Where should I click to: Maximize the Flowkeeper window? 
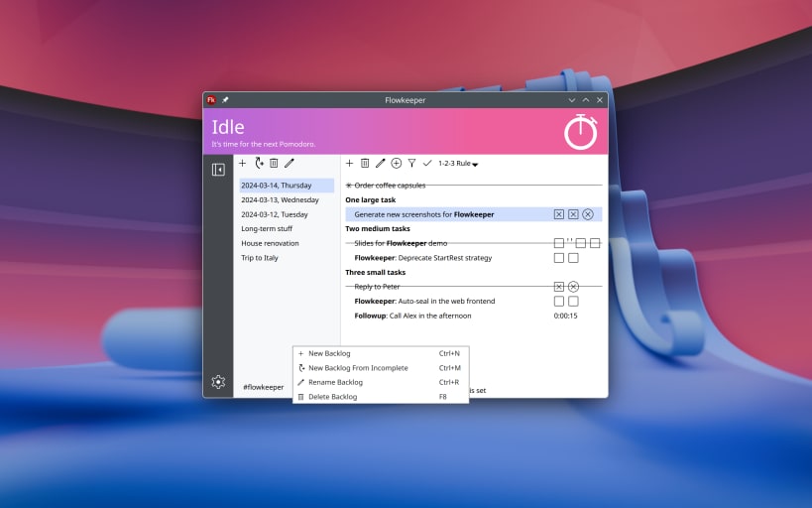[x=586, y=100]
